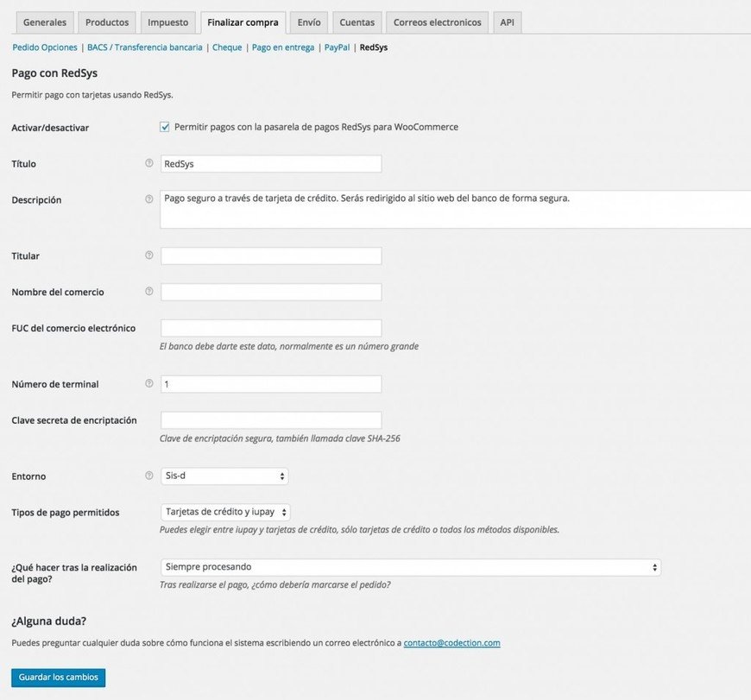Click Clave secreta de encriptación field

[271, 419]
